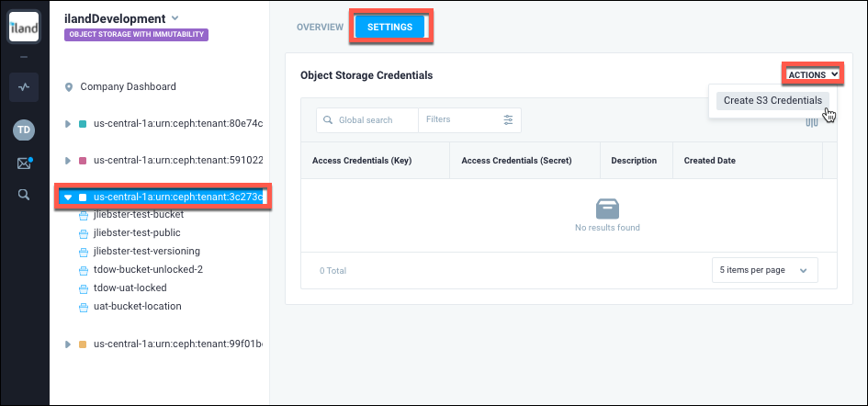Click the iland logo icon
The image size is (868, 406).
pos(24,27)
